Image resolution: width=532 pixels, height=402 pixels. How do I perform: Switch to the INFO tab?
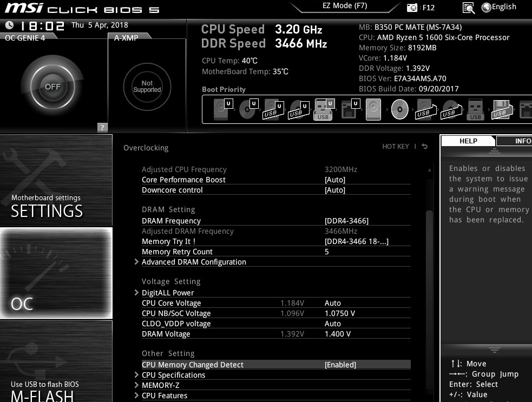pyautogui.click(x=515, y=141)
